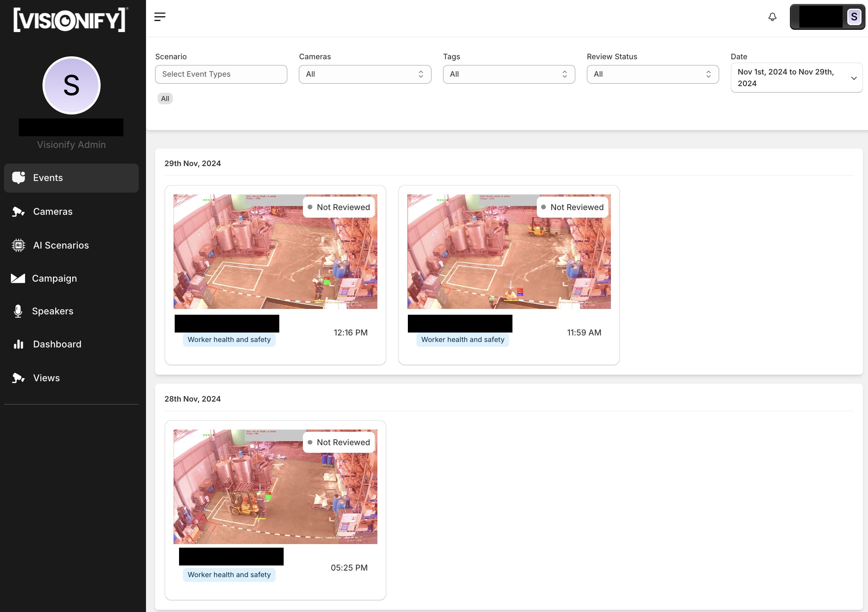Toggle the All filter button
The width and height of the screenshot is (868, 612).
click(x=165, y=98)
